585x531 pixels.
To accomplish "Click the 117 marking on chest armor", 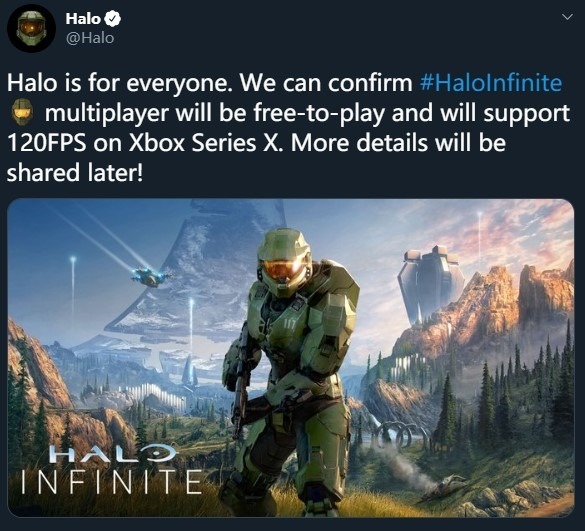I will coord(290,325).
